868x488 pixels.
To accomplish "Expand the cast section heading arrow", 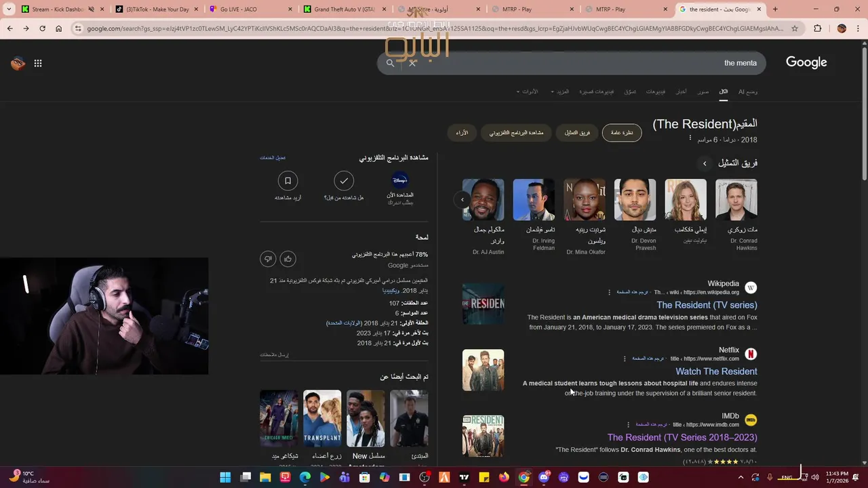I will (705, 163).
